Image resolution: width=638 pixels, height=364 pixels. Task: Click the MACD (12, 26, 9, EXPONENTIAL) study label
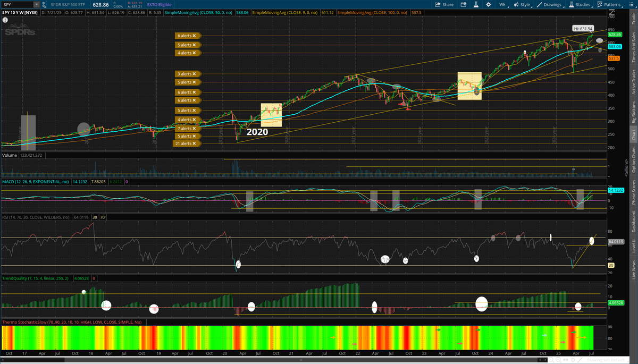37,182
